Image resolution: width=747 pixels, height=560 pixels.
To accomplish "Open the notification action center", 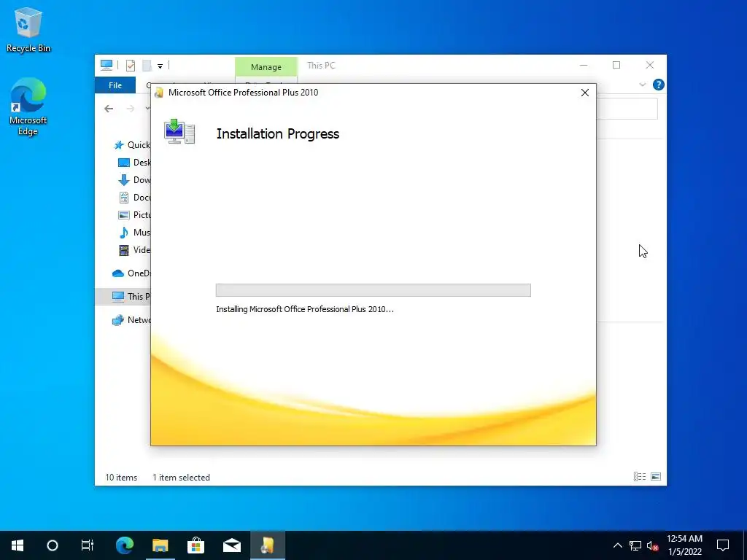I will tap(723, 545).
